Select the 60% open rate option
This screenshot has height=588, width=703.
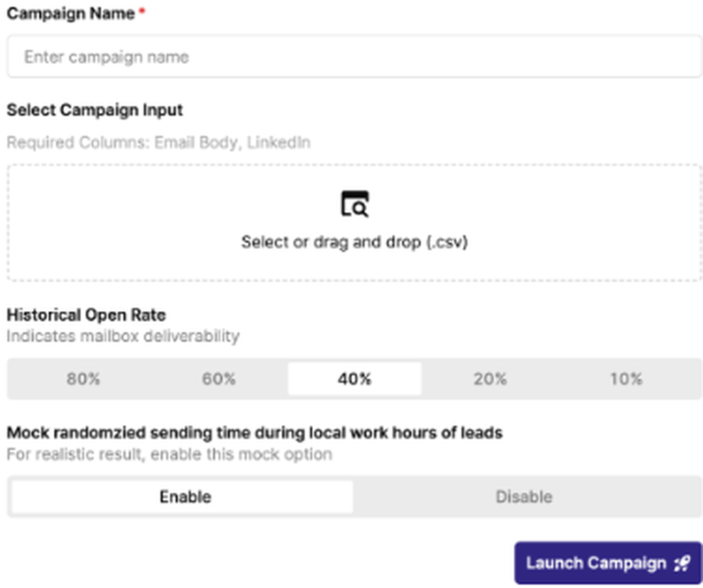[219, 379]
